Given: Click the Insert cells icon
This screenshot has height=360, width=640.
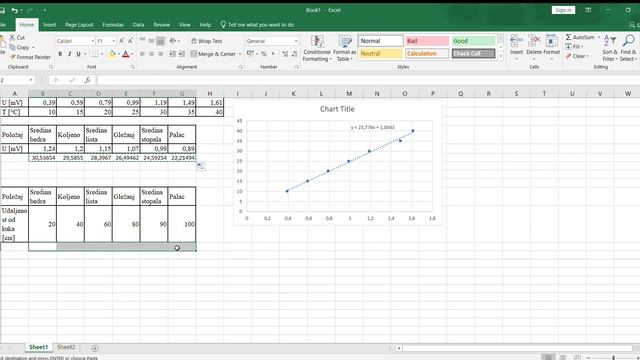Looking at the screenshot, I should 516,41.
